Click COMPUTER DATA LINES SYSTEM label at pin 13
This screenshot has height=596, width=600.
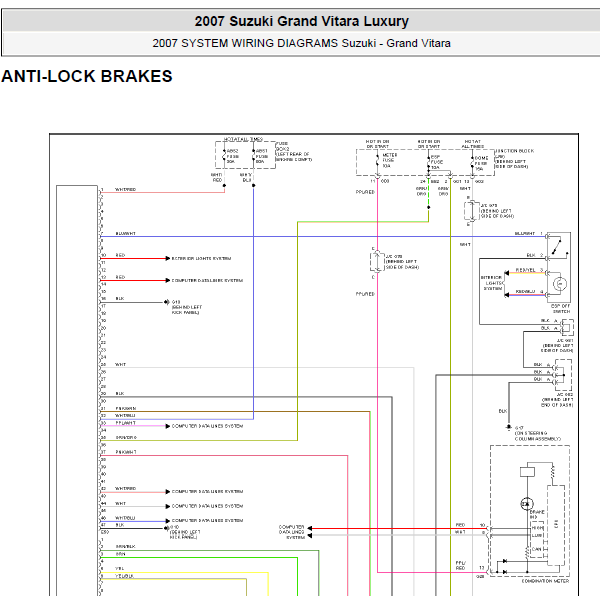[207, 280]
